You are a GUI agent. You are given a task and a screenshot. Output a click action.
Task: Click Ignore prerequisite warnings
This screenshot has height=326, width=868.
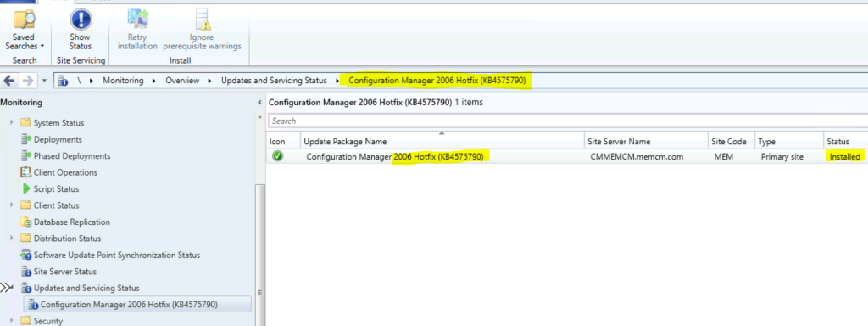click(202, 31)
